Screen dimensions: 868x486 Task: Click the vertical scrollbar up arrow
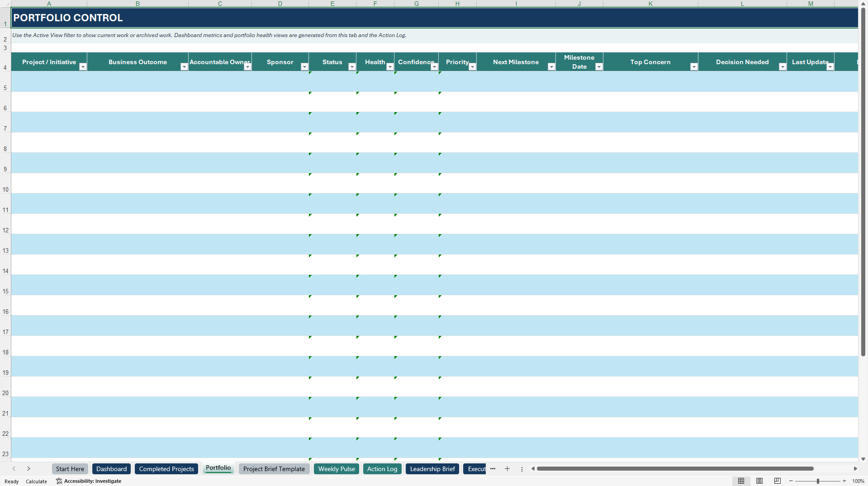tap(863, 4)
